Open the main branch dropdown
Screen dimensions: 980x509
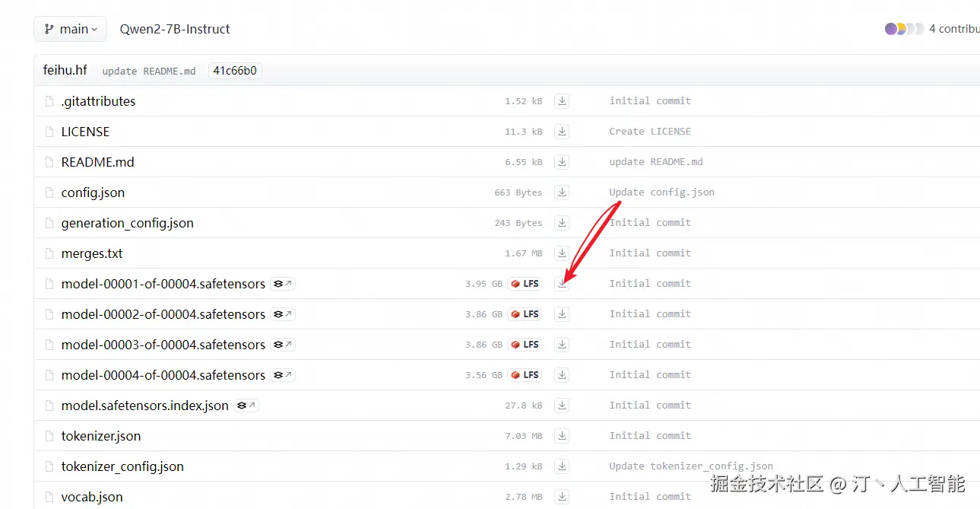click(70, 29)
